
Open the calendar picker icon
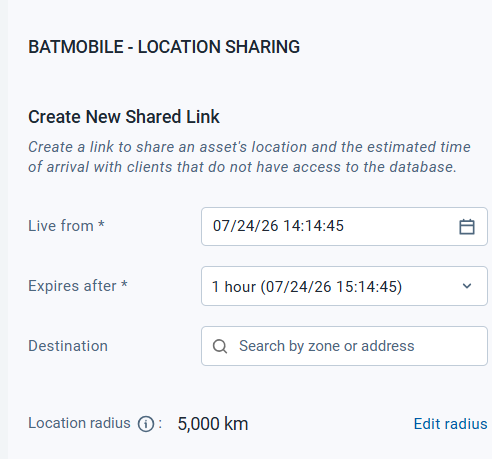click(x=467, y=227)
